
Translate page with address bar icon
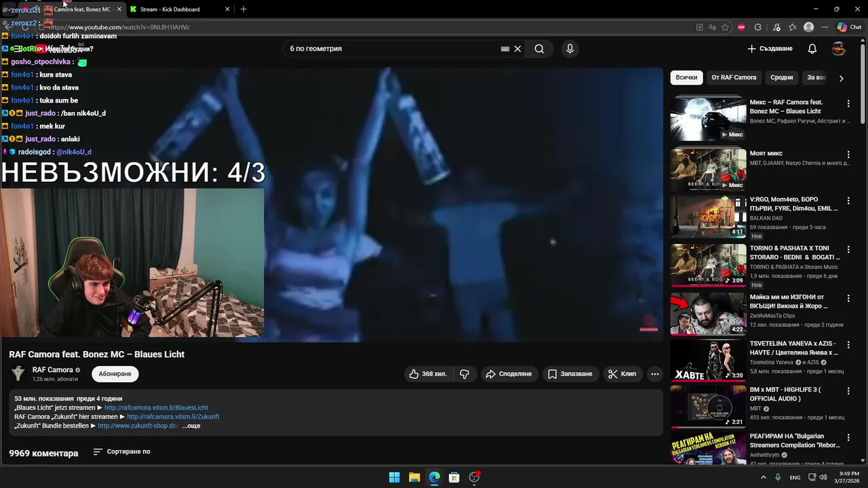click(713, 27)
